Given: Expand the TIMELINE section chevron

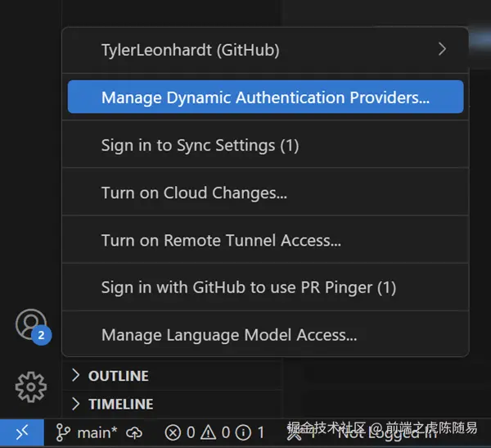Looking at the screenshot, I should 75,404.
